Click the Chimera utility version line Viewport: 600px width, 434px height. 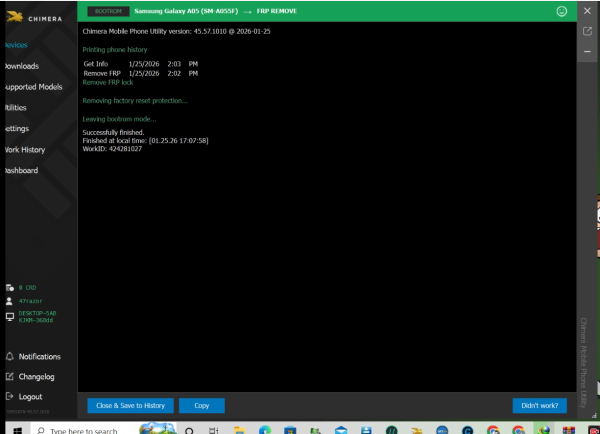176,31
